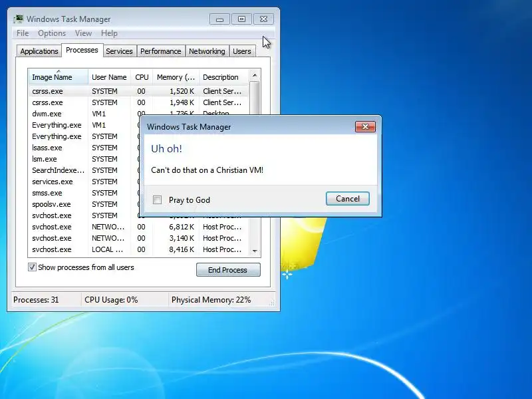This screenshot has height=399, width=532.
Task: Select the Processes tab
Action: [x=82, y=51]
